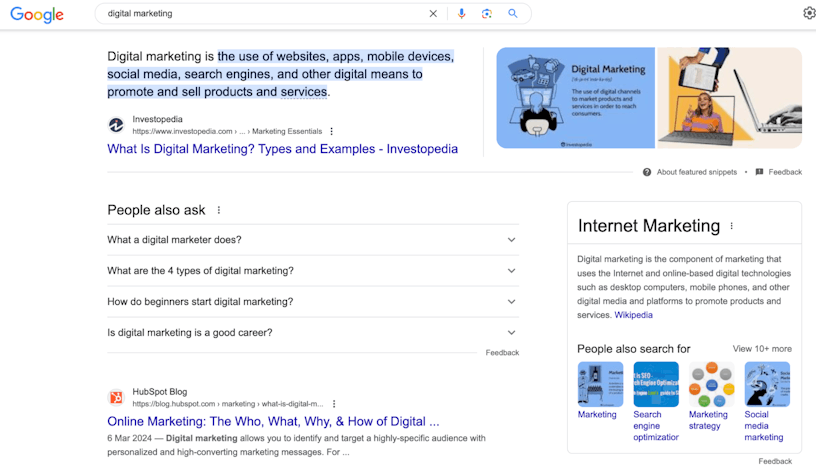Click "View 10+ more" related searches

(x=761, y=349)
